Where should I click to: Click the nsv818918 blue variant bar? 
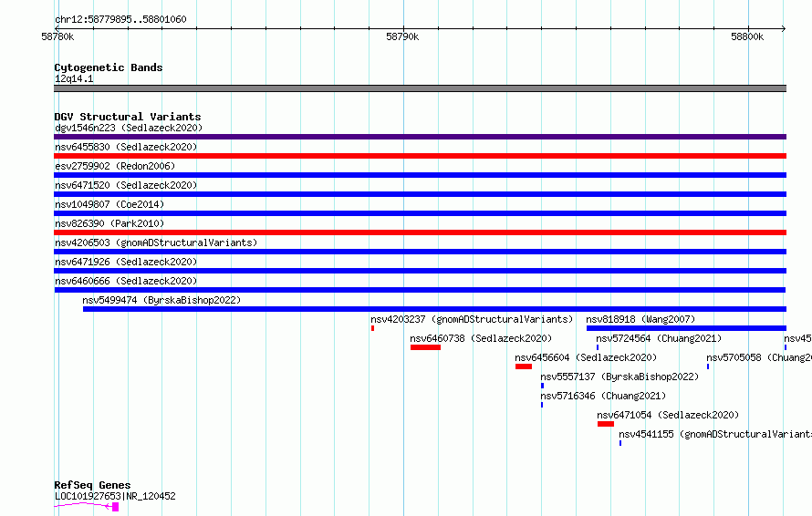(686, 328)
